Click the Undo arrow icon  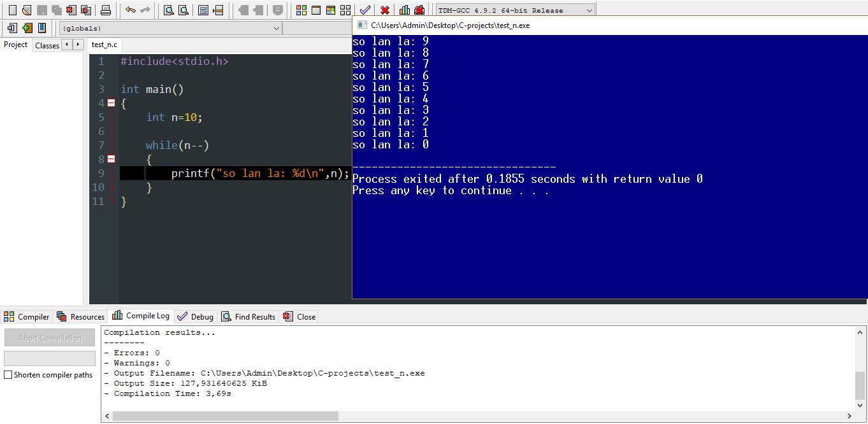tap(131, 10)
